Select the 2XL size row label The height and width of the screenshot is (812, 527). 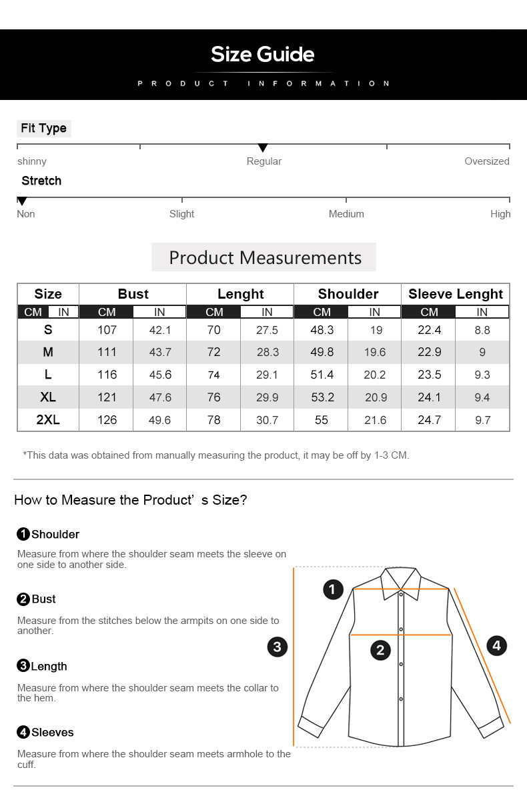coord(48,420)
